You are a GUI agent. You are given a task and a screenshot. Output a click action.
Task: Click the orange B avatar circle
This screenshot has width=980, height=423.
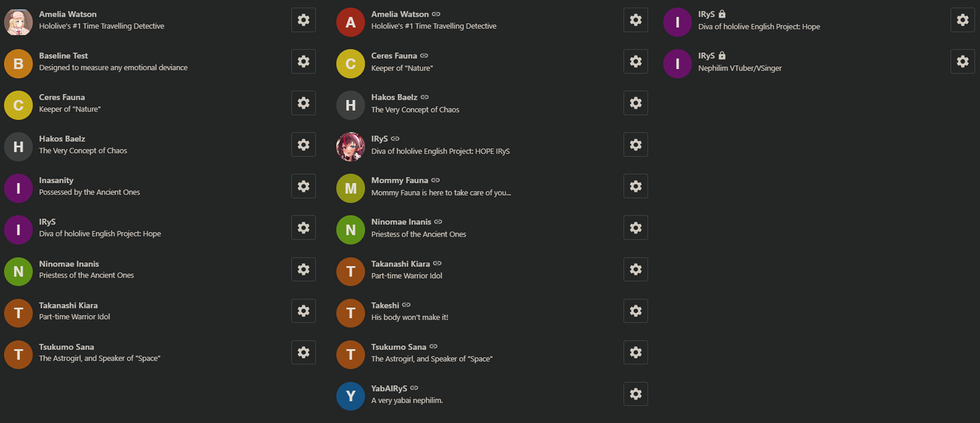[x=18, y=64]
